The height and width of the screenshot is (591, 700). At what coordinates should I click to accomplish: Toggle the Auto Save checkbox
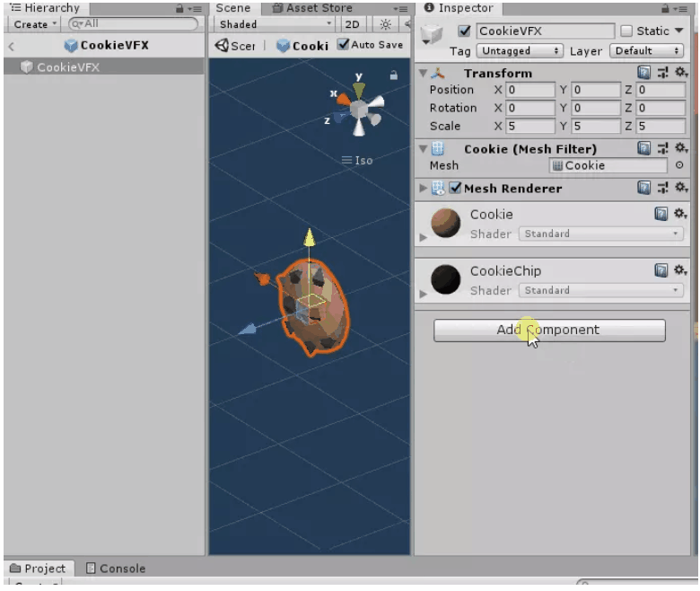[x=344, y=44]
